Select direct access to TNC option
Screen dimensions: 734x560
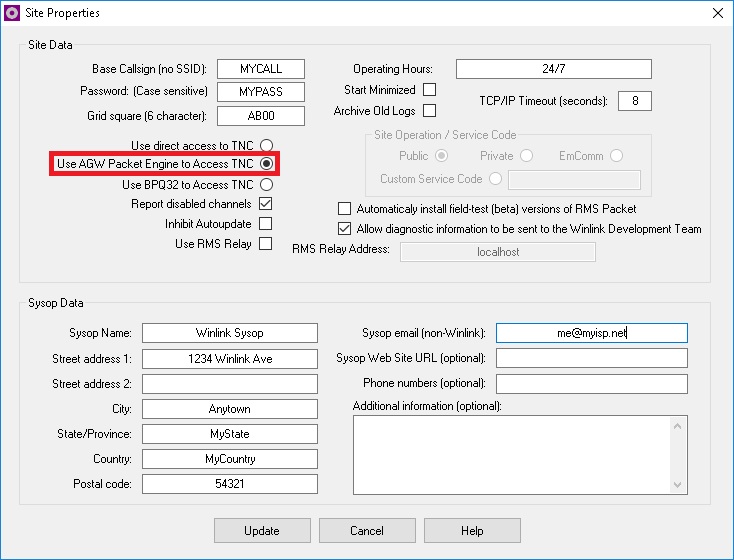(x=266, y=146)
